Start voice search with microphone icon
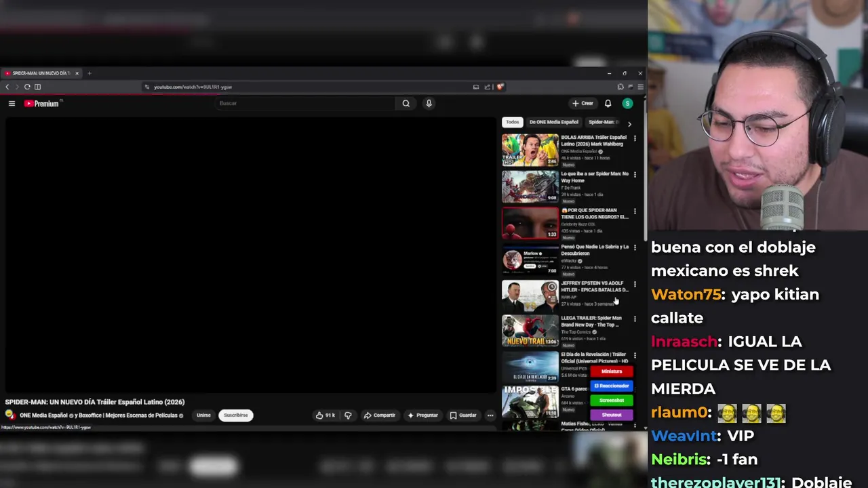The width and height of the screenshot is (868, 488). pyautogui.click(x=429, y=104)
